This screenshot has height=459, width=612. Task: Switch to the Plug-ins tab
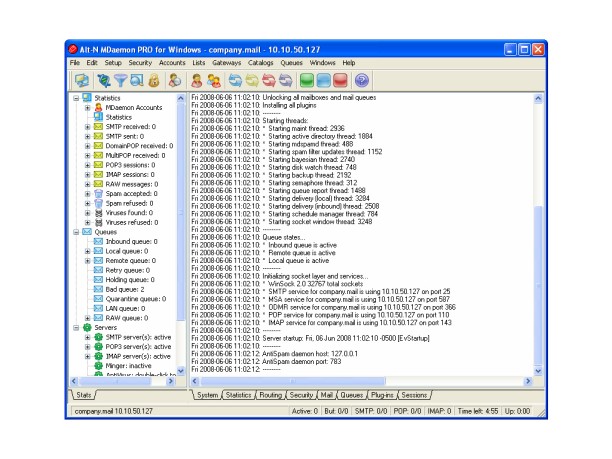tap(382, 395)
